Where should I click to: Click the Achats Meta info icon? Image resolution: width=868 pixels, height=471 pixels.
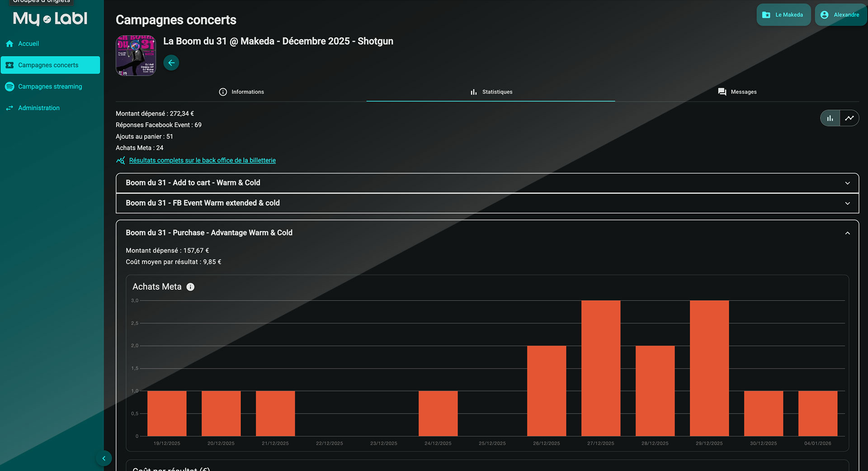point(190,287)
